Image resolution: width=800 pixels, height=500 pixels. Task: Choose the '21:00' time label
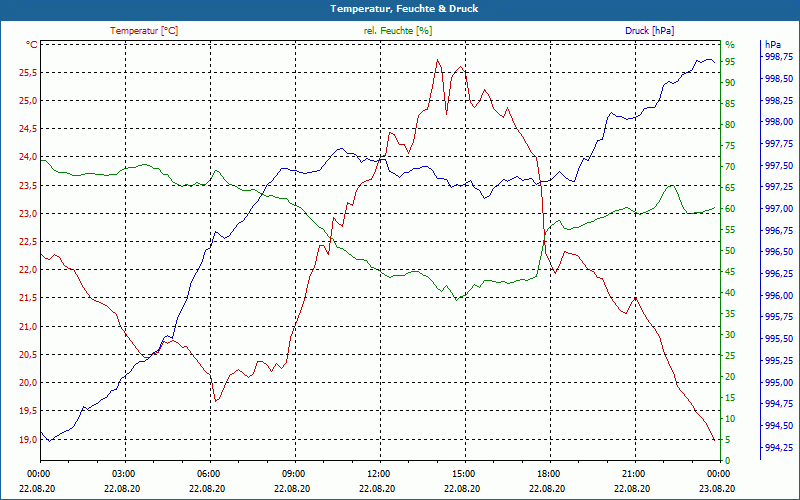tap(633, 473)
